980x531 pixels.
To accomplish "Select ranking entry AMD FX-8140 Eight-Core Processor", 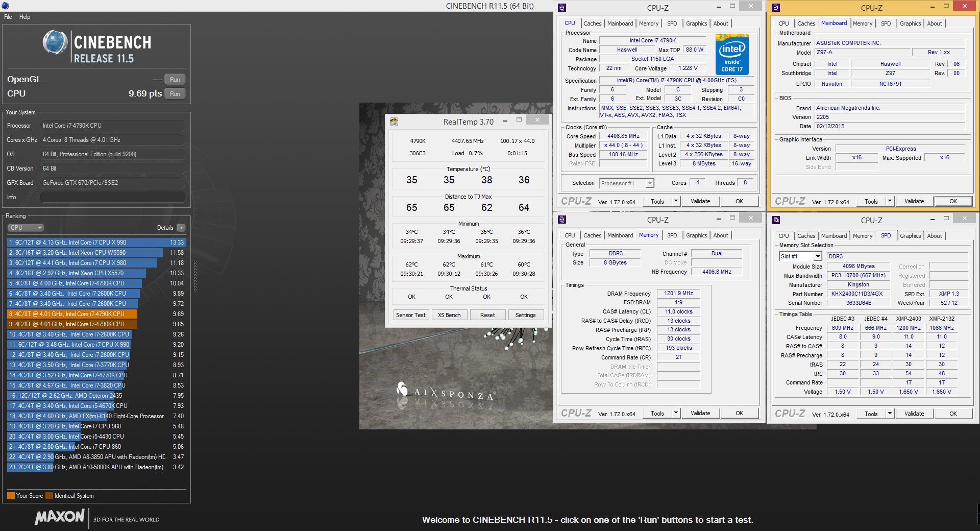I will pos(96,416).
